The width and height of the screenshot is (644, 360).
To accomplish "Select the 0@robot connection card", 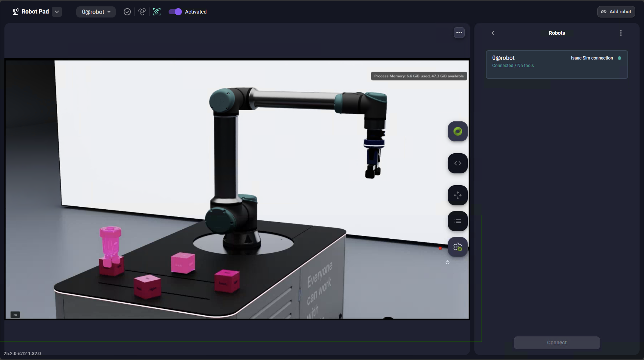I will click(x=556, y=64).
